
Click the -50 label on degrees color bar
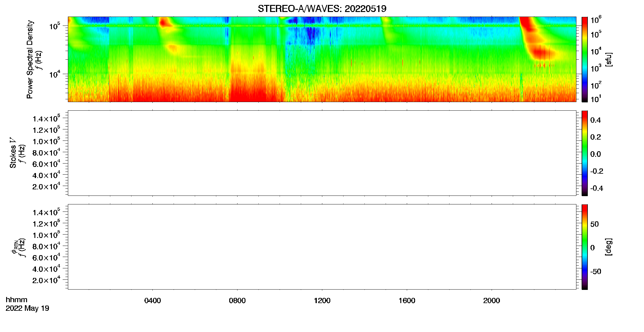tap(595, 272)
